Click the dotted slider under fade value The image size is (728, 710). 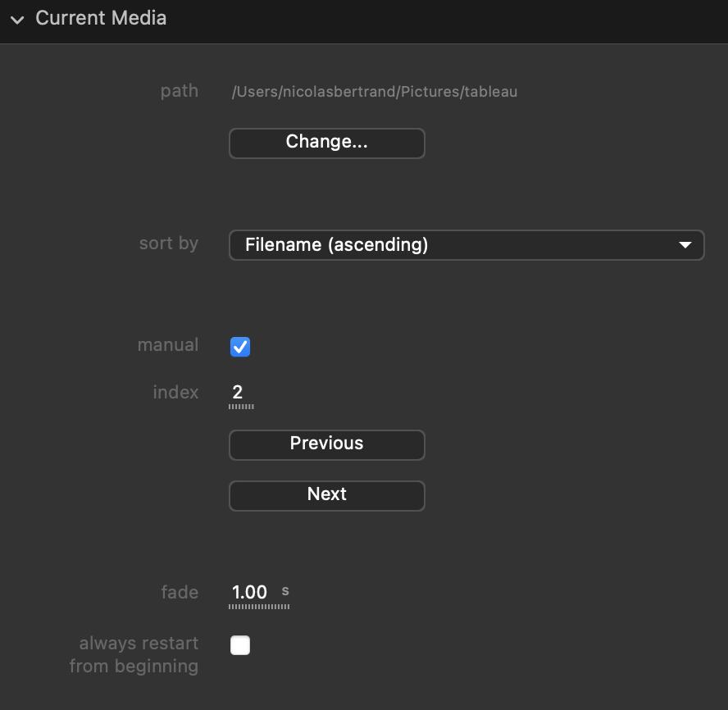259,608
